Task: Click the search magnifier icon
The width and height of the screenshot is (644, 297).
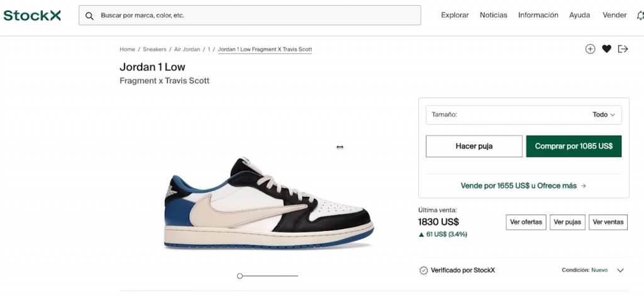Action: pyautogui.click(x=89, y=16)
